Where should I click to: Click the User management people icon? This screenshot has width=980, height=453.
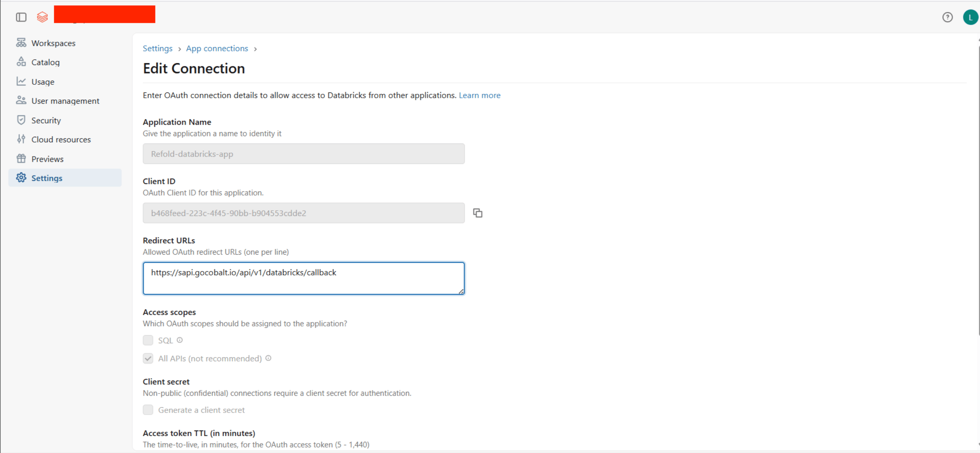pos(21,101)
